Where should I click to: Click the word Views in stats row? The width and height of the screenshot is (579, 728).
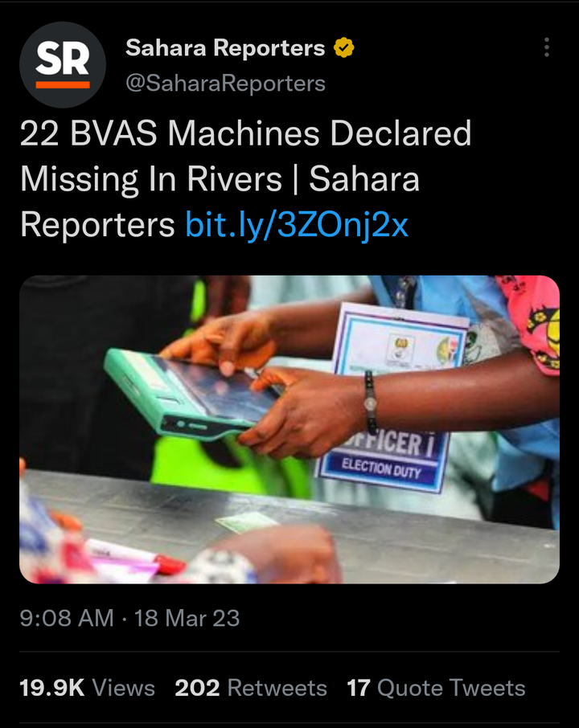pyautogui.click(x=123, y=688)
